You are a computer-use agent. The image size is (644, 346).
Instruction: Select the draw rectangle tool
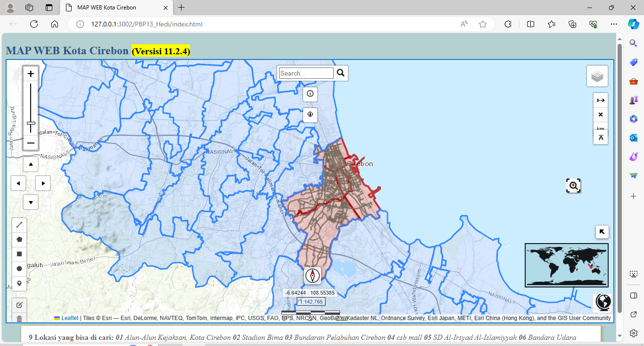(x=19, y=254)
